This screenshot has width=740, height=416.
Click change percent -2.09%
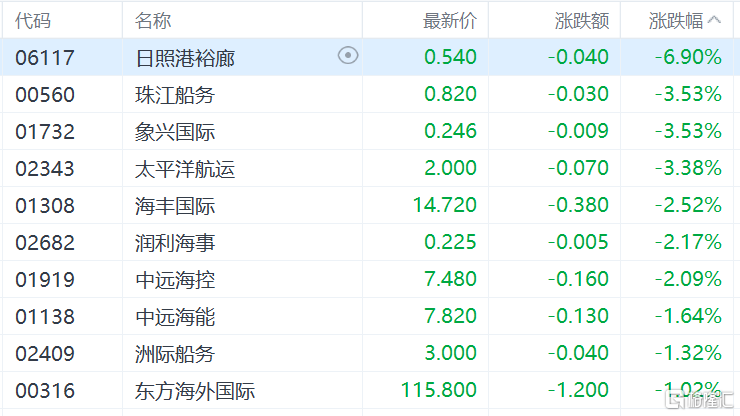pos(688,279)
